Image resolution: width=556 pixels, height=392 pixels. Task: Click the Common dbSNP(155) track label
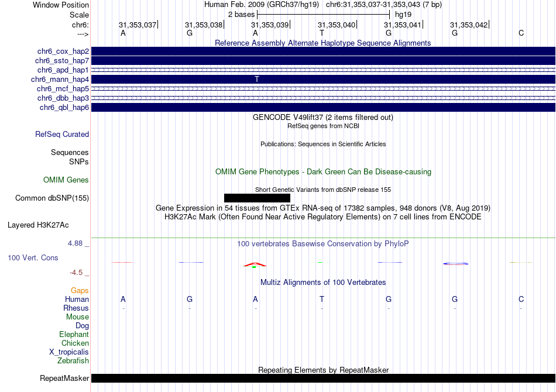[x=52, y=198]
